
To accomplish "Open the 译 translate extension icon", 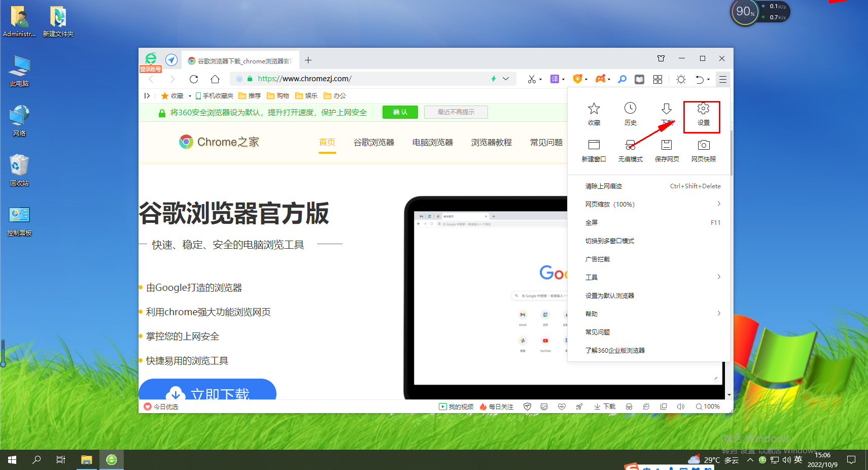I will (554, 79).
